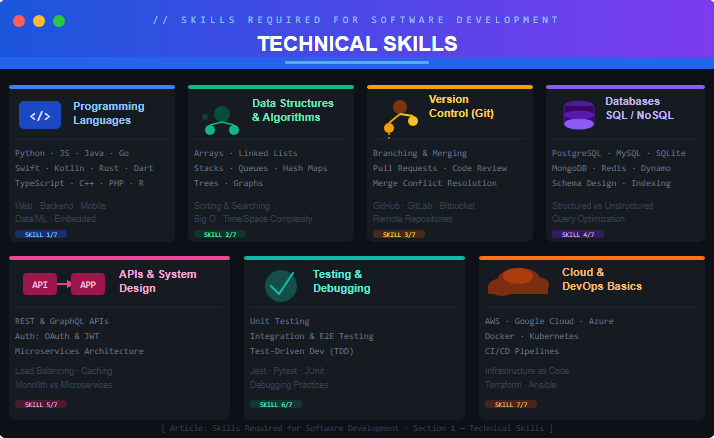This screenshot has height=438, width=714.
Task: Click 'Microservices Architecture' line
Action: click(79, 351)
